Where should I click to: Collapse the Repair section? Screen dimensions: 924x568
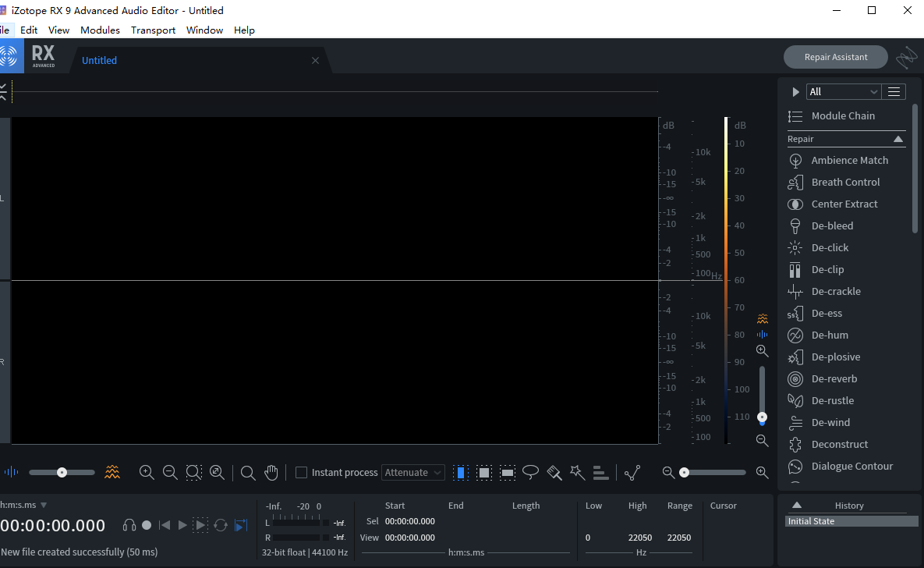pyautogui.click(x=898, y=139)
